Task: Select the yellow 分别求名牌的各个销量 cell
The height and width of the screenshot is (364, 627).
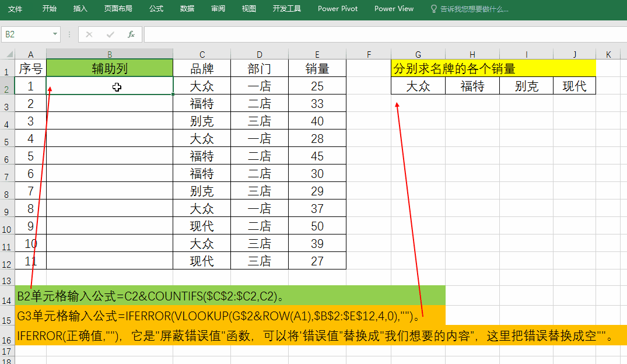Action: coord(493,68)
